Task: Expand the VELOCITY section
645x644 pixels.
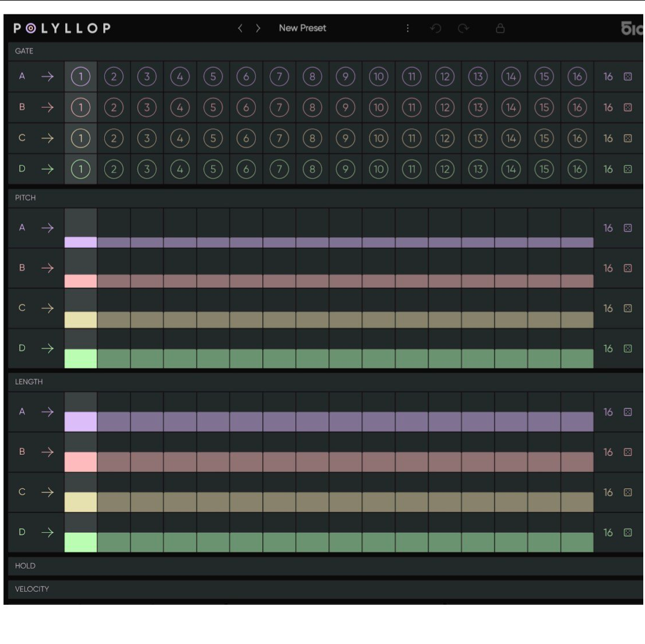Action: pos(32,589)
